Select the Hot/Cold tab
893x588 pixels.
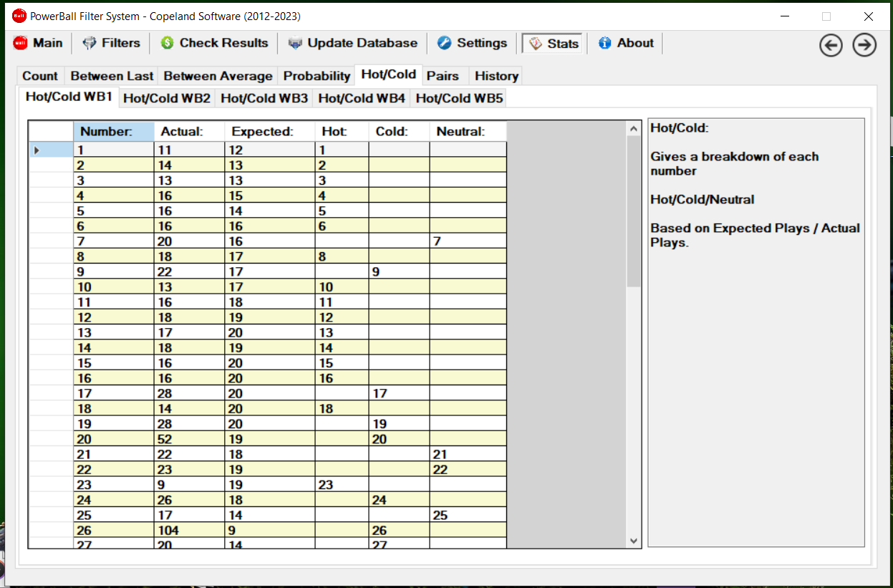pos(389,74)
